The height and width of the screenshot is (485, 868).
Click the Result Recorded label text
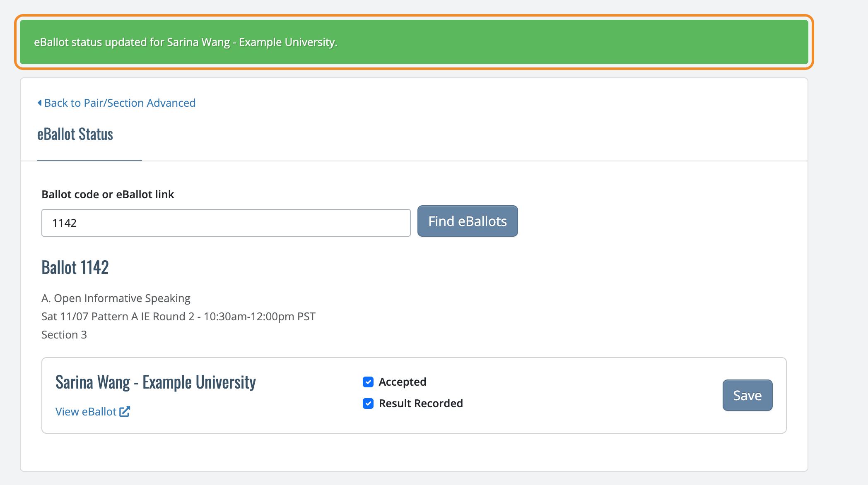(x=421, y=403)
